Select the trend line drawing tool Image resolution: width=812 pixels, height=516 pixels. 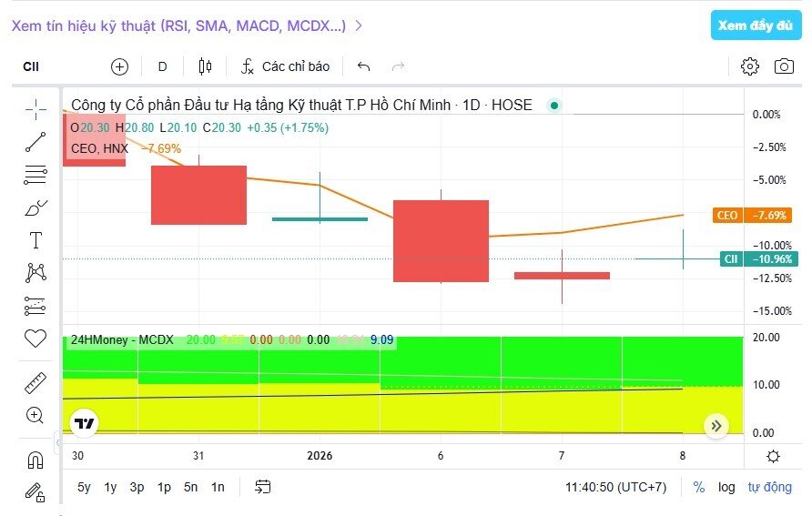coord(36,142)
